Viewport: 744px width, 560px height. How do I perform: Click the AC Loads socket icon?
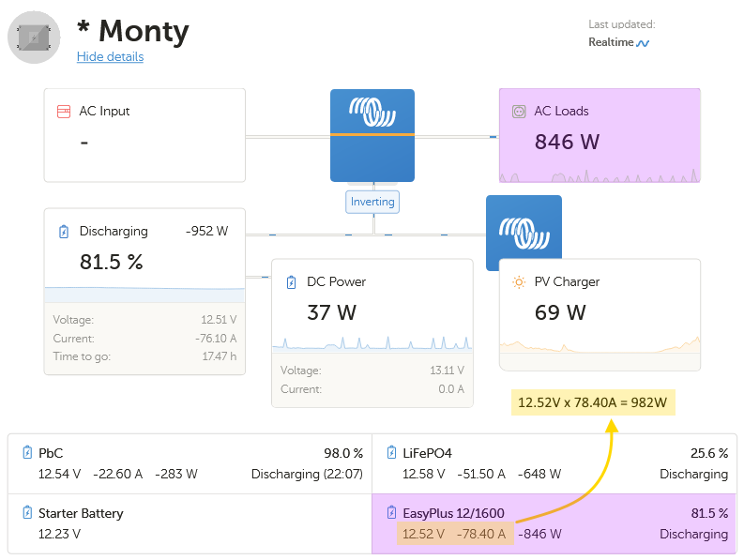click(518, 111)
